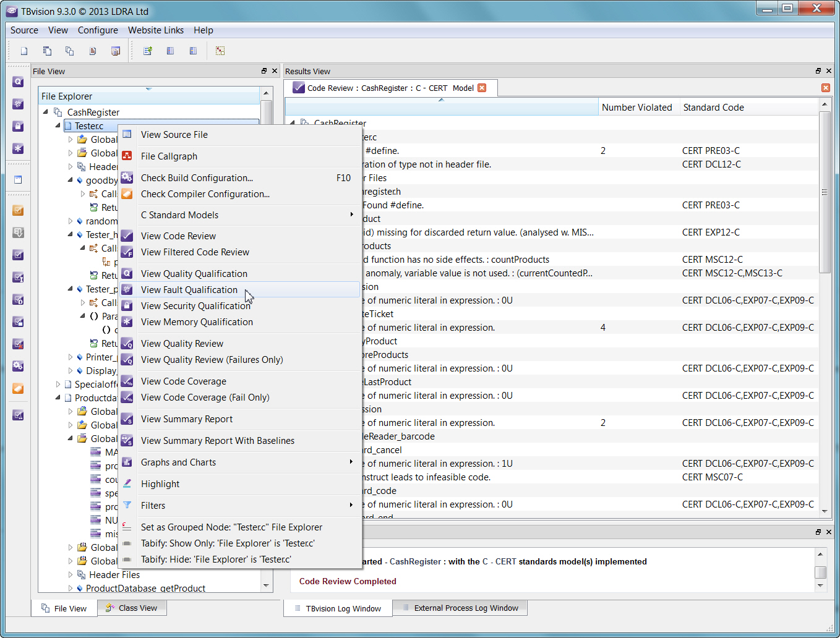Click the lock Security icon in left sidebar
The width and height of the screenshot is (840, 638).
point(18,126)
